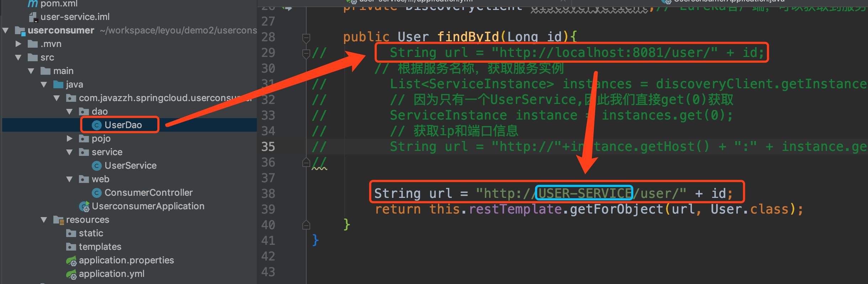Image resolution: width=868 pixels, height=284 pixels.
Task: Open the ConsumerController class
Action: 149,193
